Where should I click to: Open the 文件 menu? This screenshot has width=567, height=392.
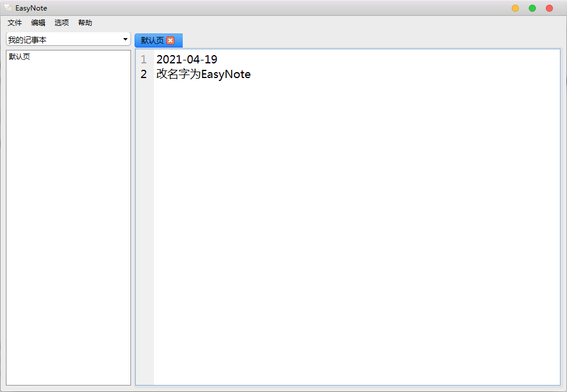(x=15, y=23)
